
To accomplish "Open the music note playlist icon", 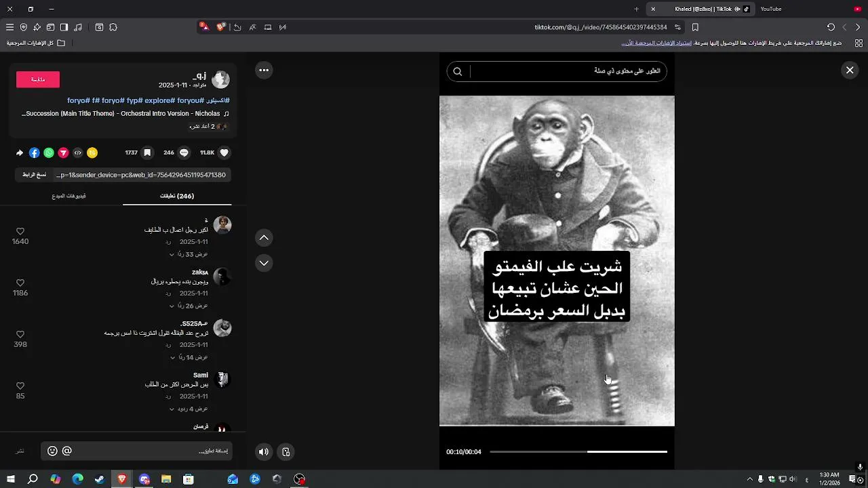I will click(x=78, y=27).
